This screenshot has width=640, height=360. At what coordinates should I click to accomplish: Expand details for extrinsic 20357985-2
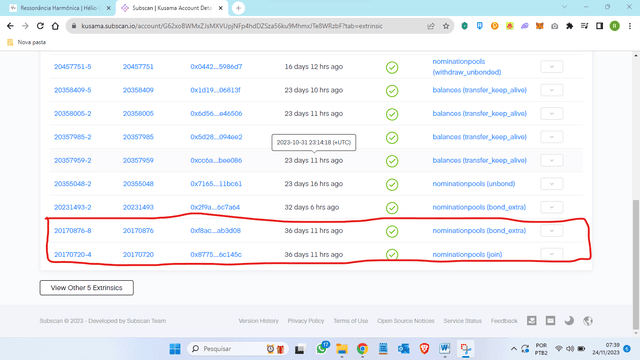point(551,137)
